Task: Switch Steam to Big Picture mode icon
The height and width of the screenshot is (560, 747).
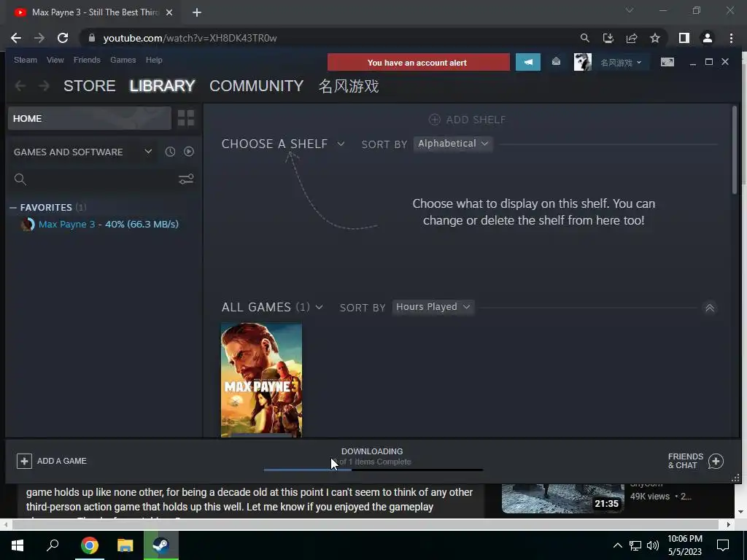Action: [x=667, y=62]
